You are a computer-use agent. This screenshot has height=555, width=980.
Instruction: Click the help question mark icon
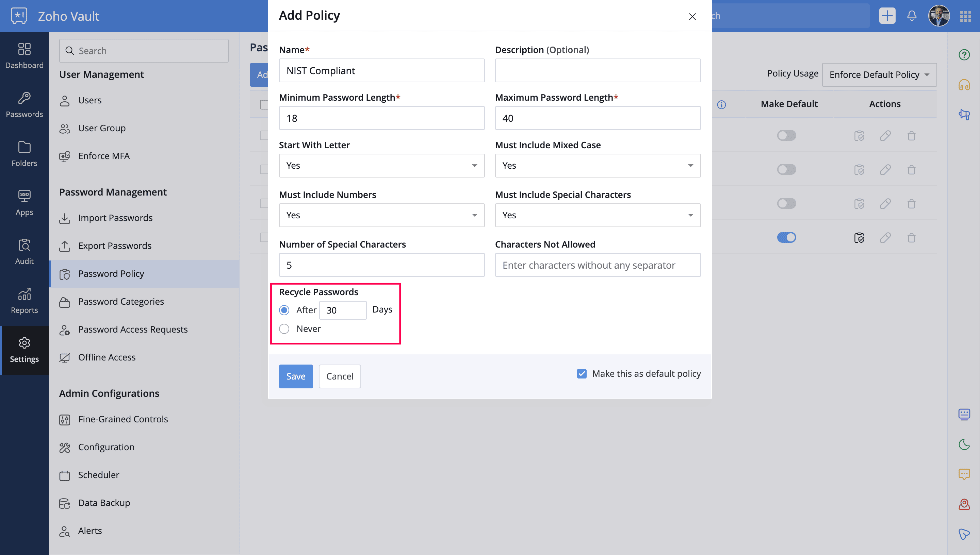pyautogui.click(x=964, y=55)
